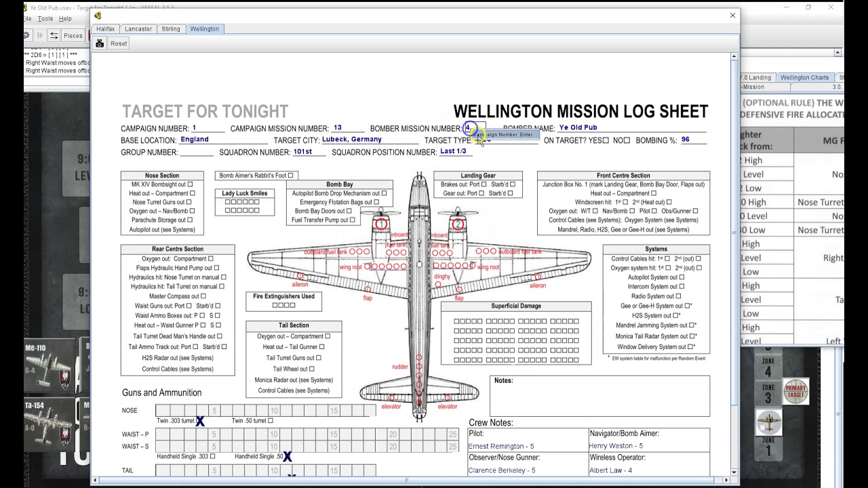Click the Base Location field England

195,140
